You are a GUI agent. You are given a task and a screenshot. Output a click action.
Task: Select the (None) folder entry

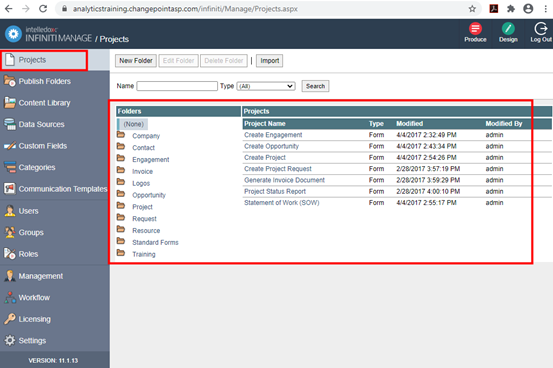(x=133, y=124)
